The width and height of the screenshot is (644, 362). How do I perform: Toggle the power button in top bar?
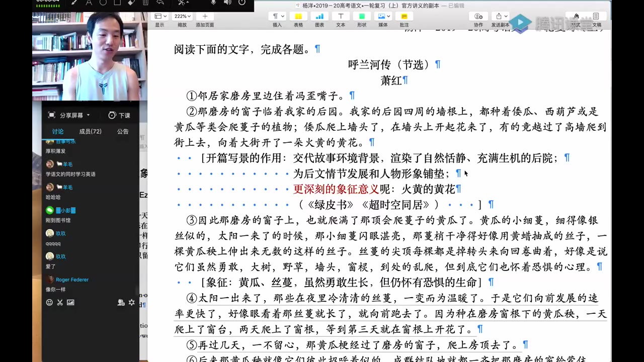click(x=242, y=3)
